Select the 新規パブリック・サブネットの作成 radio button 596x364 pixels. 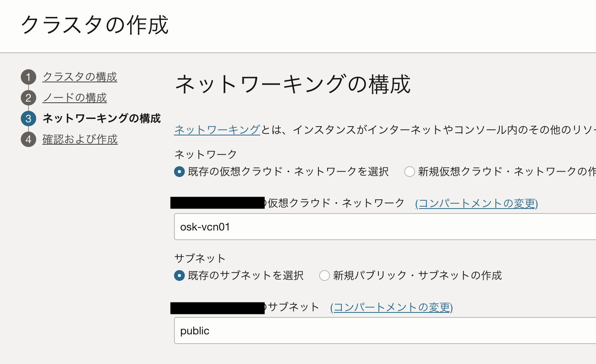(x=324, y=276)
